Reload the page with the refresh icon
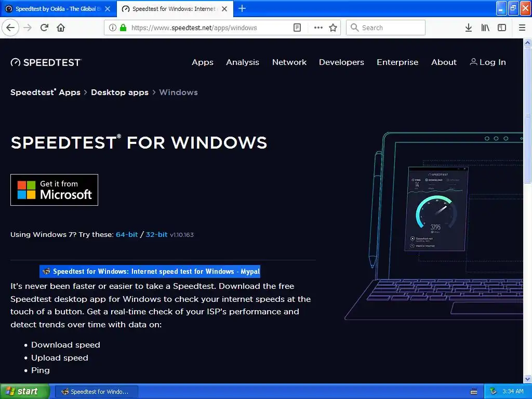The width and height of the screenshot is (532, 399). (44, 28)
